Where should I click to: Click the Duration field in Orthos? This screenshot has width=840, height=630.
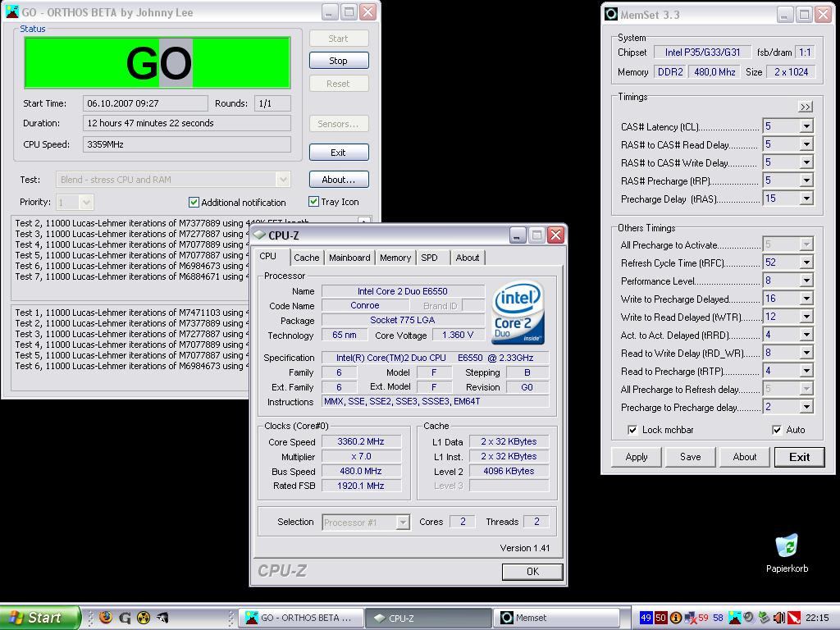coord(187,123)
